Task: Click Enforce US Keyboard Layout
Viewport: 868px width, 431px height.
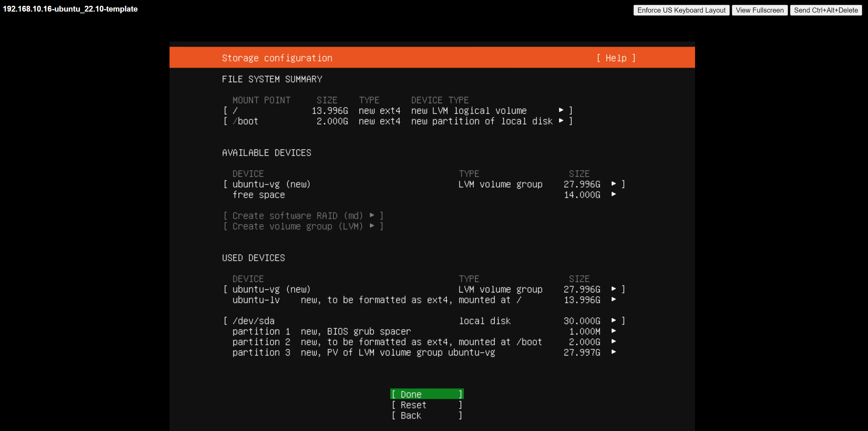Action: tap(681, 10)
